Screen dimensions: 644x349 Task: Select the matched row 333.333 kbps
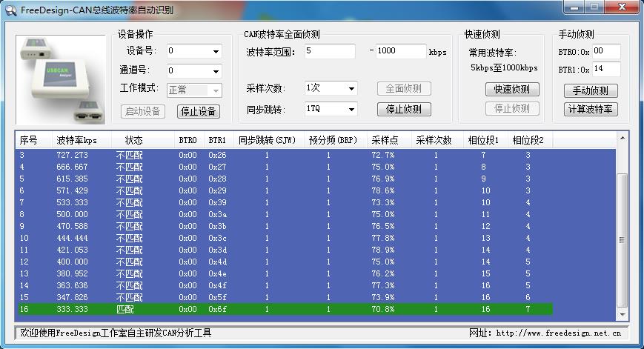pos(285,309)
